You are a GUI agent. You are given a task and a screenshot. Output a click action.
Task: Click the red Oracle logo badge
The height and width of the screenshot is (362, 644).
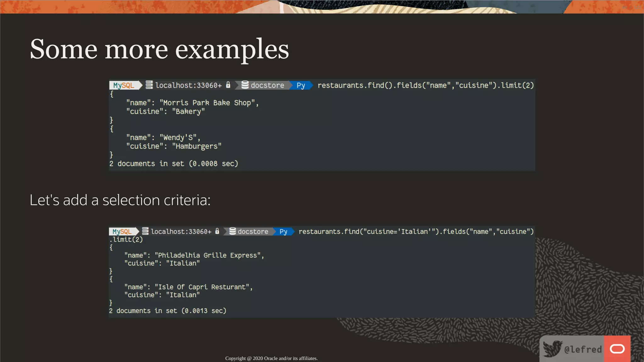pos(617,349)
